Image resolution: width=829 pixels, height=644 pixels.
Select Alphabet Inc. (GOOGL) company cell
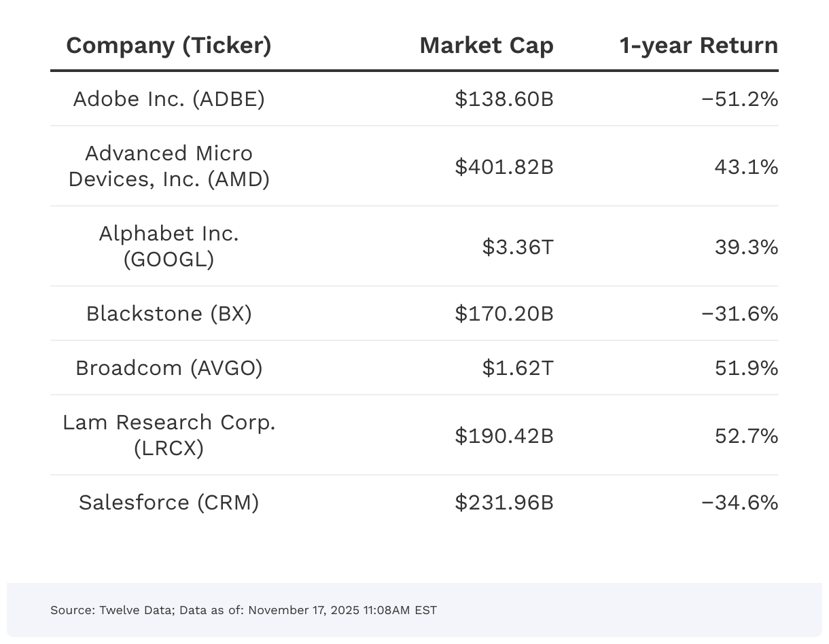(169, 247)
